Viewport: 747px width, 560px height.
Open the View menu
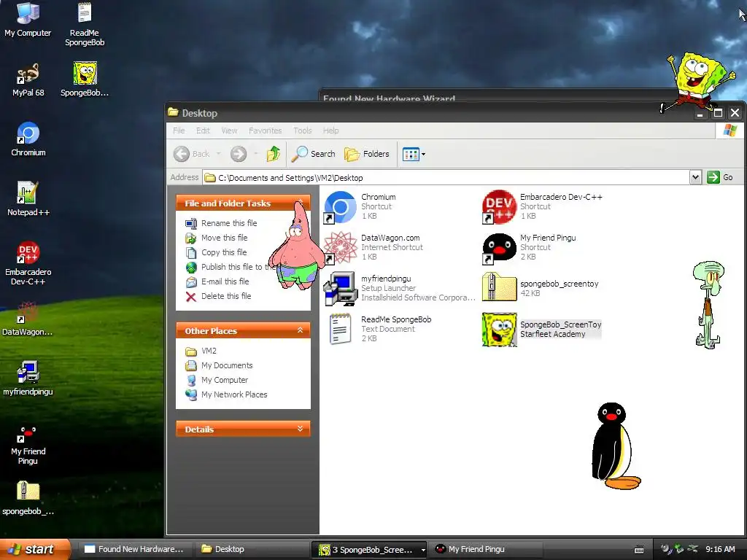click(x=229, y=131)
